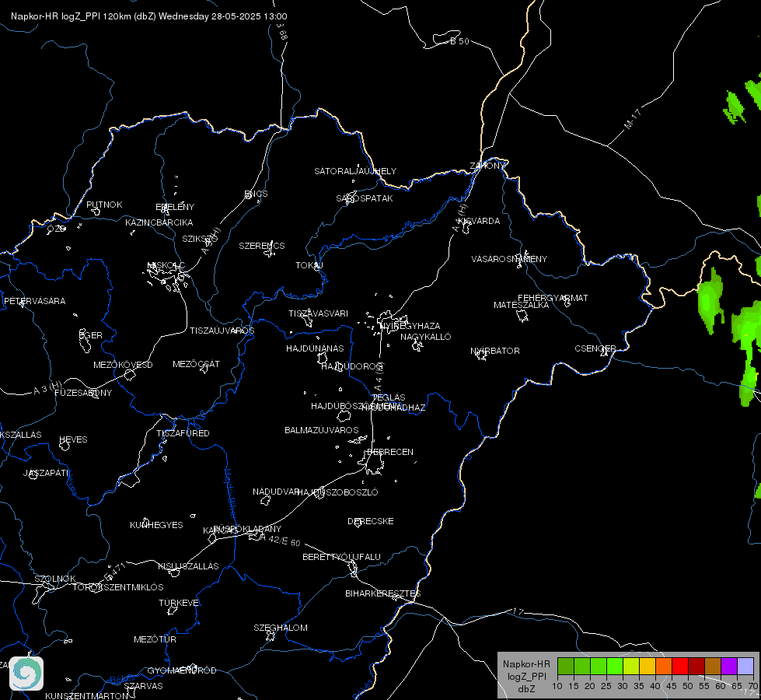761x700 pixels.
Task: Click the CSENGER label
Action: pyautogui.click(x=595, y=348)
